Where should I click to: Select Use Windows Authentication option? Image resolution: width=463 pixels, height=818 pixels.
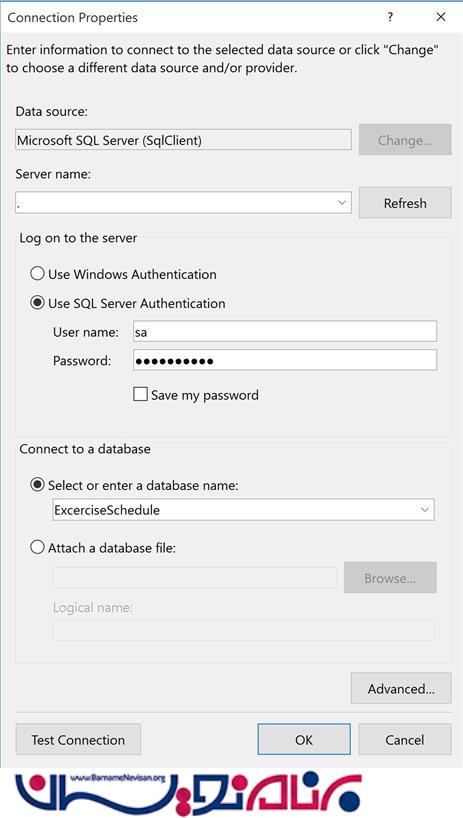pos(37,274)
